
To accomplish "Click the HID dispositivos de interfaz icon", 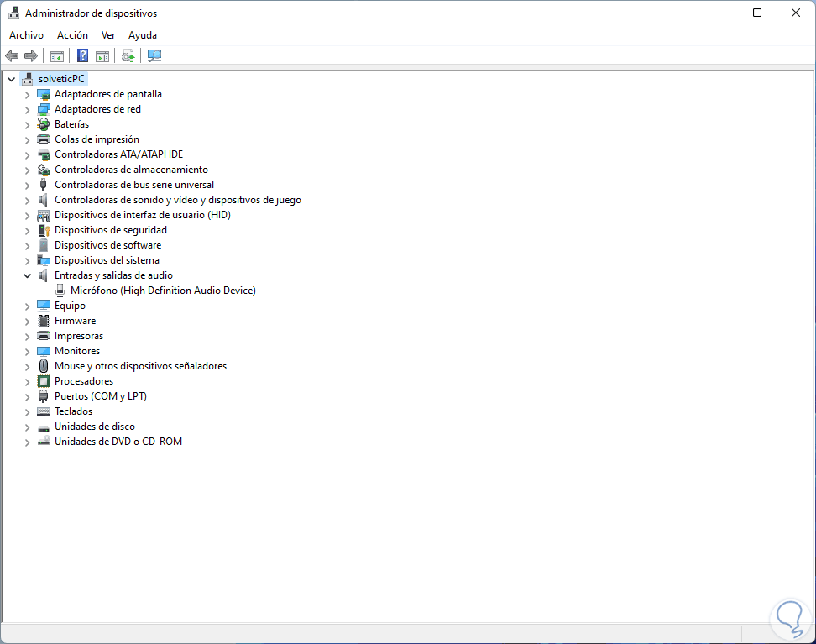I will (44, 215).
